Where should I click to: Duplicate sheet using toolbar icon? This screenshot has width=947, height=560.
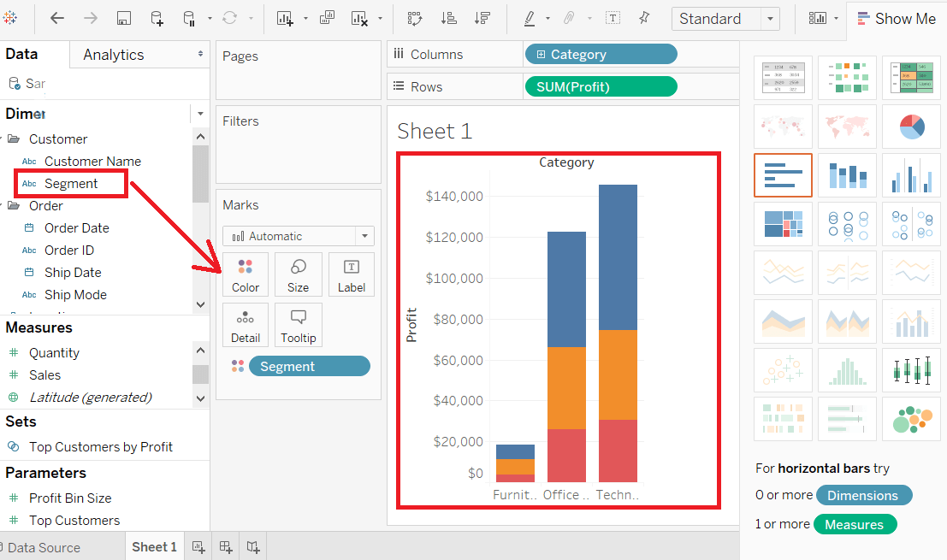(327, 18)
